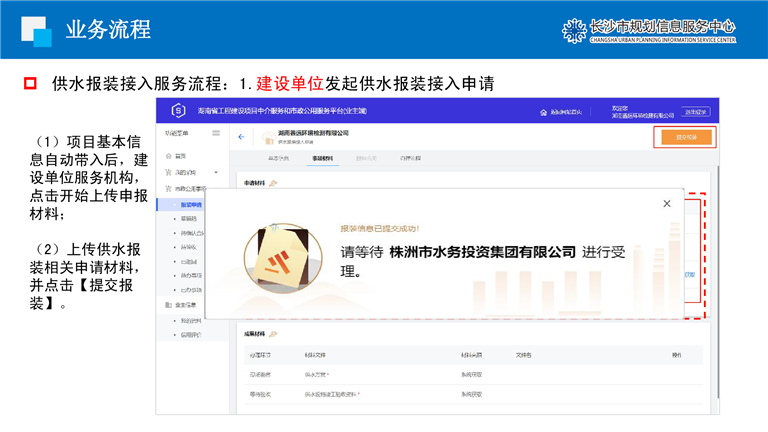This screenshot has height=432, width=768.
Task: Click the paperclip icon next to 成果材料
Action: coord(273,335)
